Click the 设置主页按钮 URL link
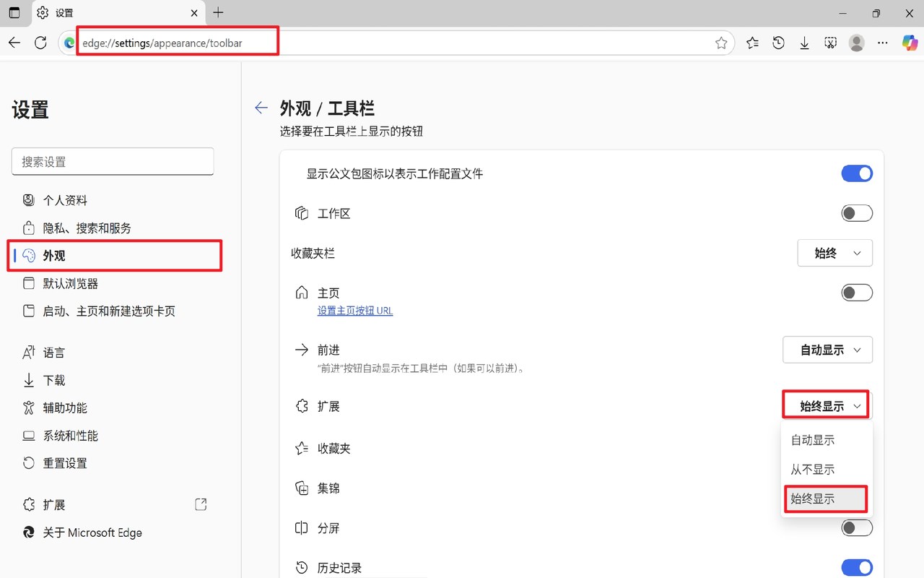 [355, 310]
